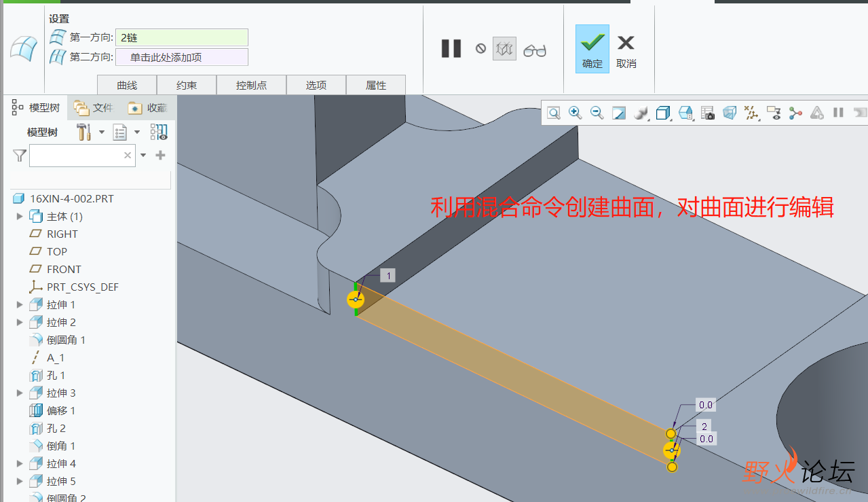Image resolution: width=868 pixels, height=502 pixels.
Task: Click the greyed triangle play simulation icon
Action: tap(817, 113)
